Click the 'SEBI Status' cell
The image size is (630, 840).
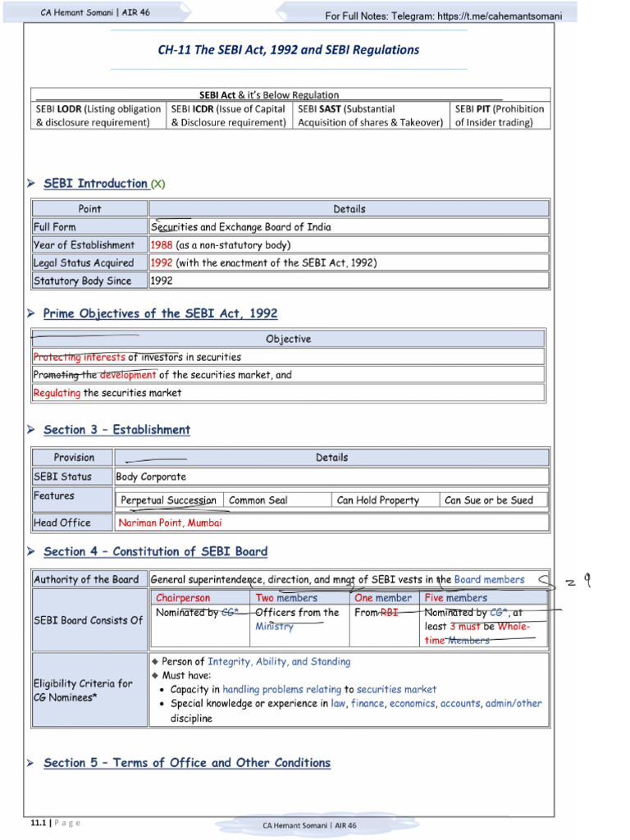(x=73, y=477)
